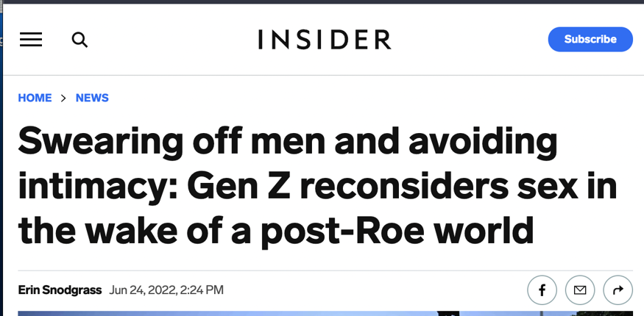Click the share arrow icon
644x316 pixels.
click(x=618, y=290)
